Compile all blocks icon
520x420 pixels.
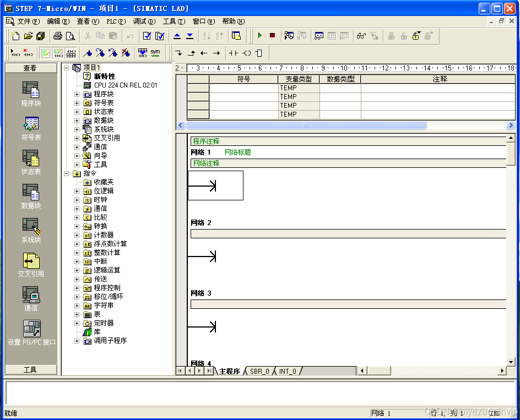[x=160, y=36]
